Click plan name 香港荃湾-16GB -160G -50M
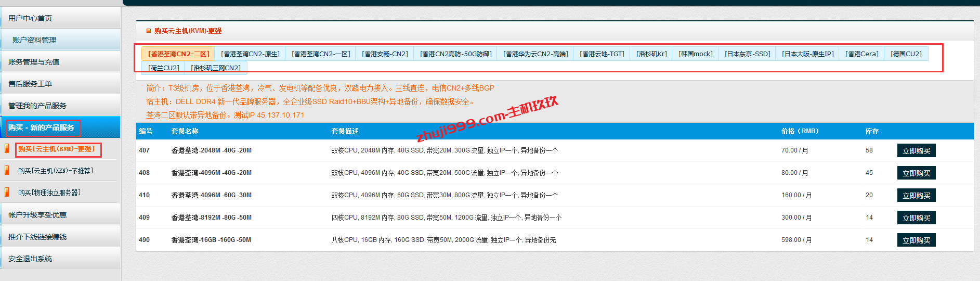This screenshot has height=281, width=980. pos(211,240)
